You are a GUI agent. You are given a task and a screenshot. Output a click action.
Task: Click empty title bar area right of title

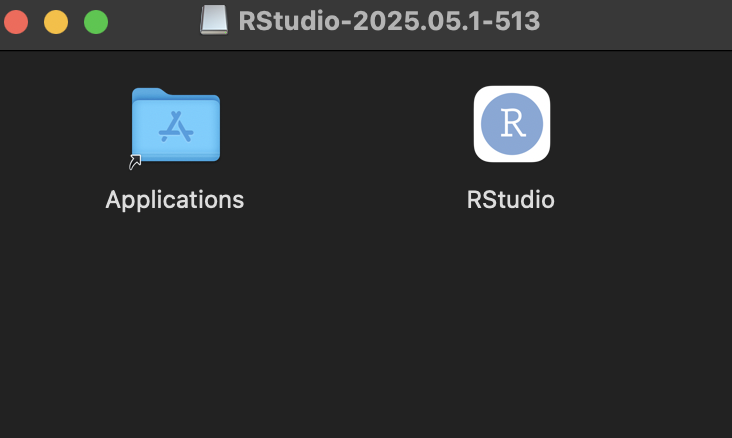point(635,22)
